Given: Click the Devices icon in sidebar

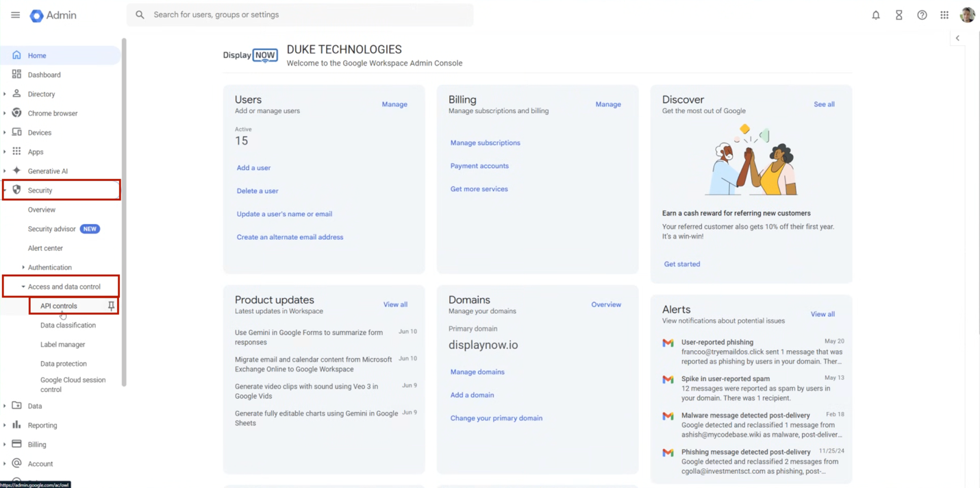Looking at the screenshot, I should tap(16, 132).
